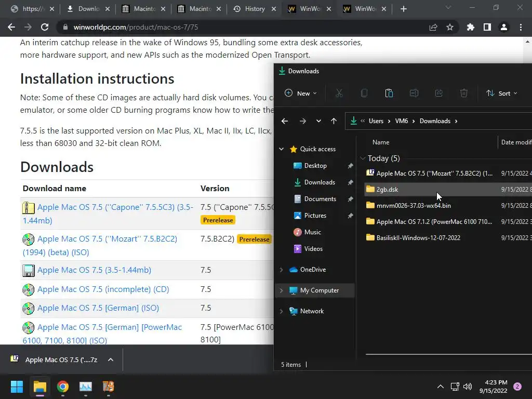Open Chrome three-dot menu
532x399 pixels.
[x=521, y=27]
